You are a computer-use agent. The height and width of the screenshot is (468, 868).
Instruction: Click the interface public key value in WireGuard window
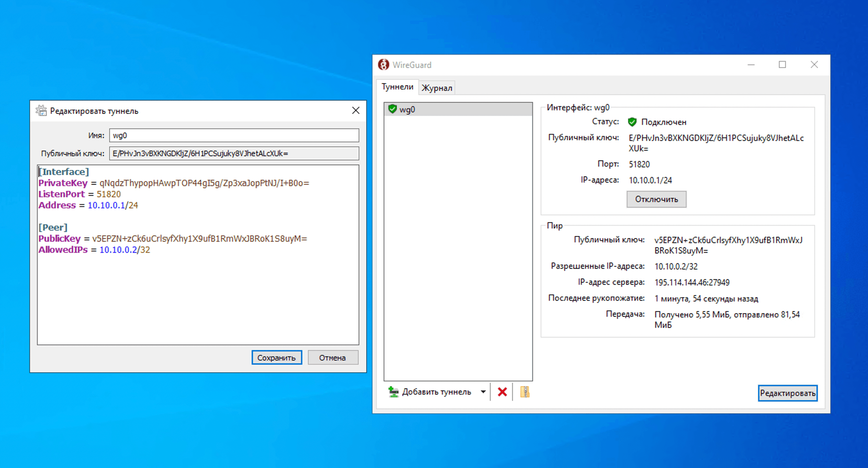[x=716, y=143]
